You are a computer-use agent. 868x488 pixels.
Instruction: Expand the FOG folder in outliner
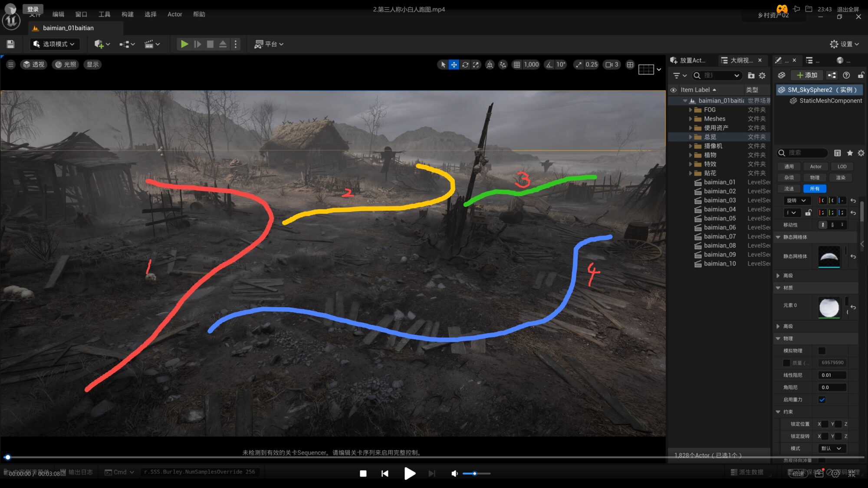pos(690,110)
